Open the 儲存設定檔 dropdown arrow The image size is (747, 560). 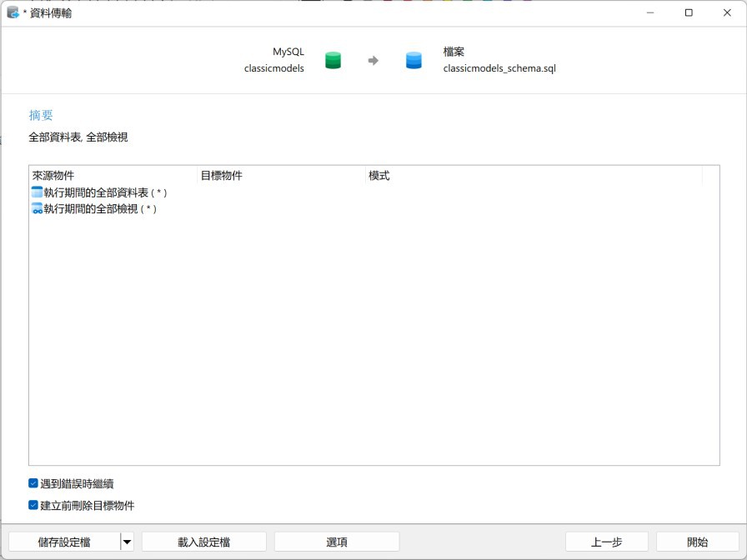[127, 541]
